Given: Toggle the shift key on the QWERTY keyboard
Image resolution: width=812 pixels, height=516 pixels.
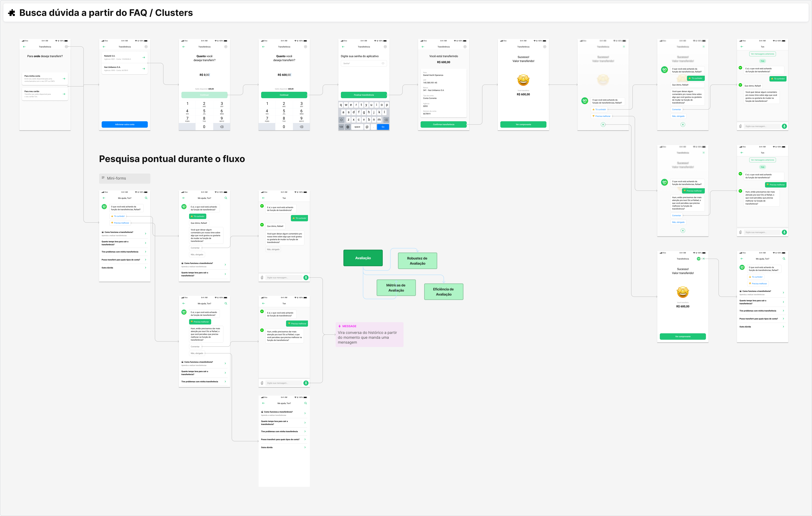Looking at the screenshot, I should [341, 120].
